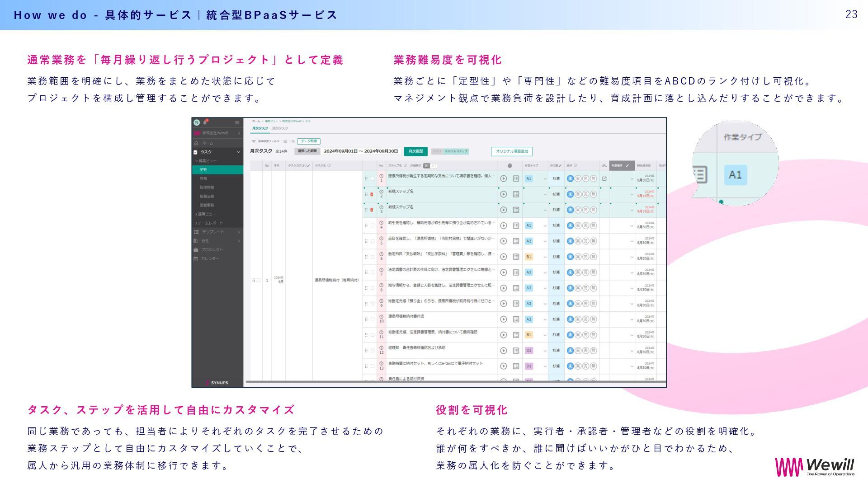Expand the 運用ビュー tree item
868x488 pixels.
(x=206, y=214)
